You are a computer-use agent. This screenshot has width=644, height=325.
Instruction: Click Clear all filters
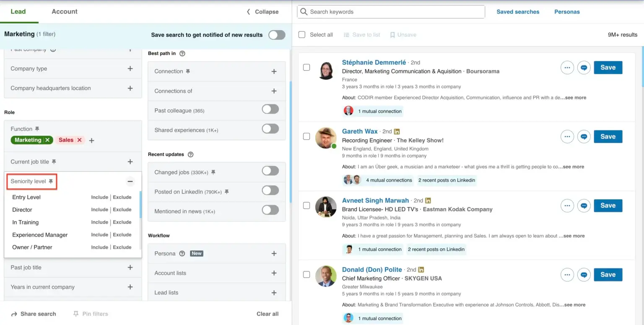click(x=267, y=314)
